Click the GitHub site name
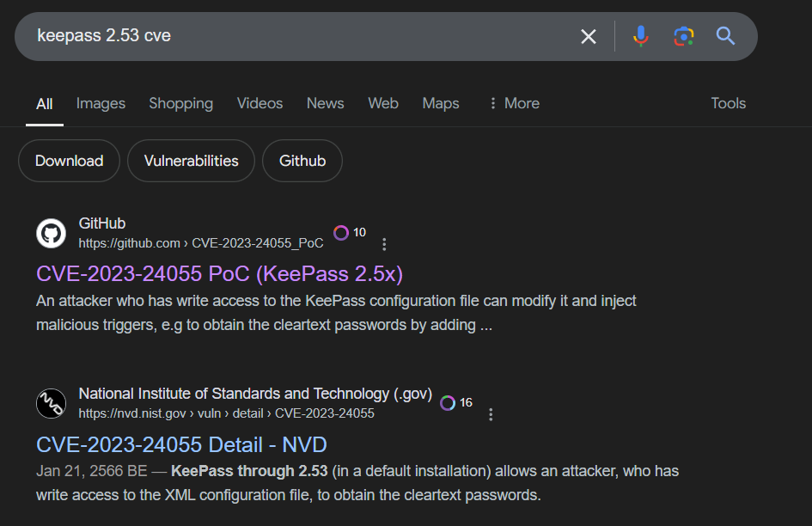 (x=102, y=223)
